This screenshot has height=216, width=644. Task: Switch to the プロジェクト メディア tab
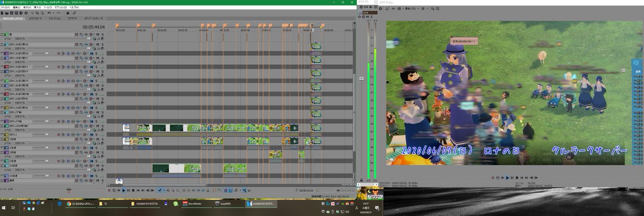pyautogui.click(x=12, y=19)
